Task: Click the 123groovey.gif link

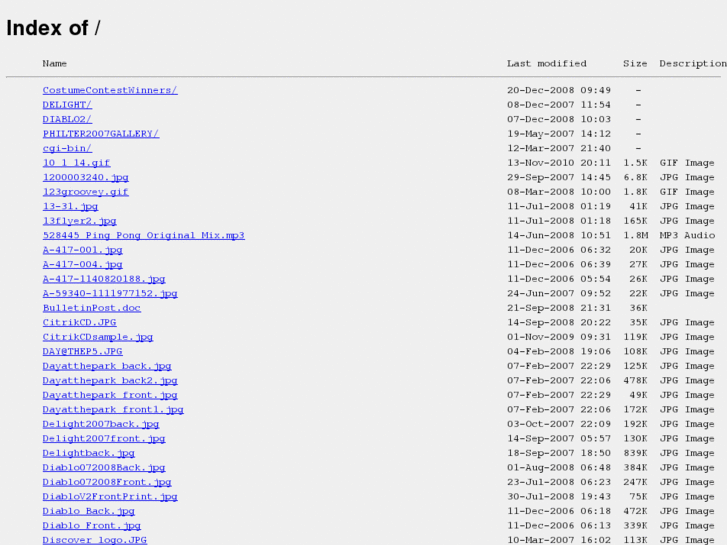Action: 86,192
